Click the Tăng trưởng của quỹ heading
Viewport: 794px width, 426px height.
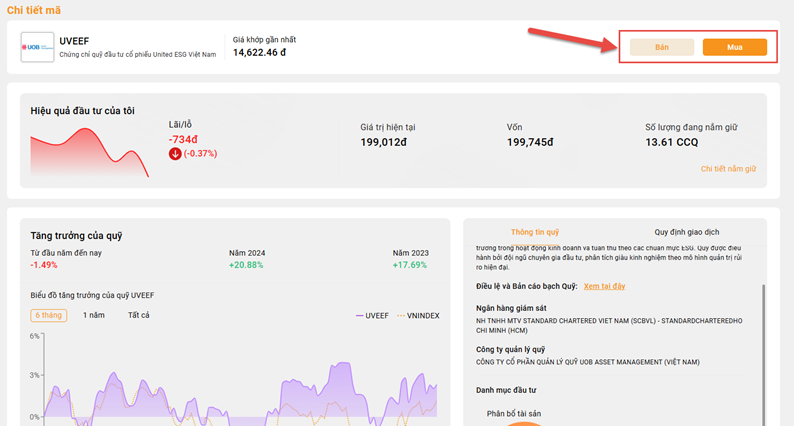pos(76,236)
